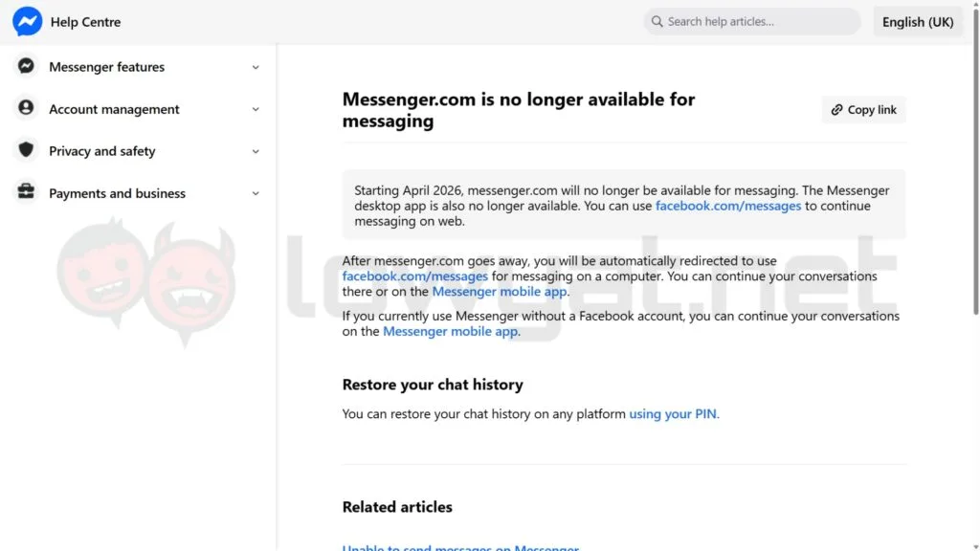Click the Messenger features bubble icon
Screen dimensions: 980x551
(x=26, y=66)
